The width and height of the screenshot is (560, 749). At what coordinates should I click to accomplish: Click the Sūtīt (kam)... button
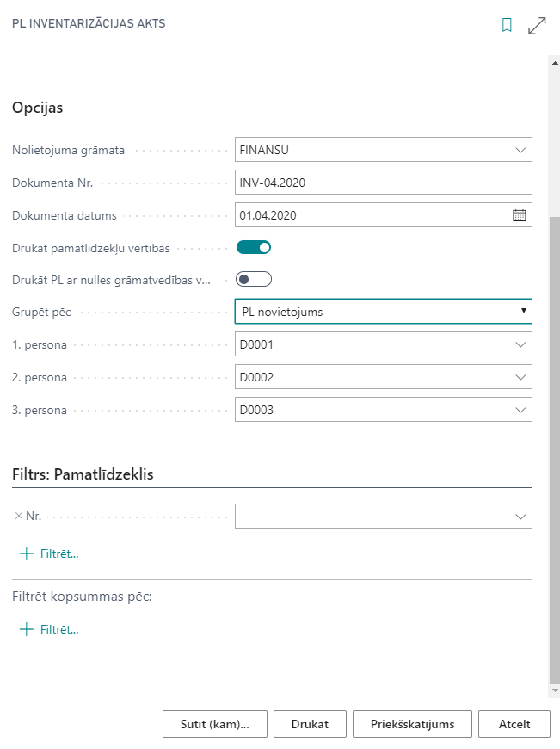(x=215, y=724)
